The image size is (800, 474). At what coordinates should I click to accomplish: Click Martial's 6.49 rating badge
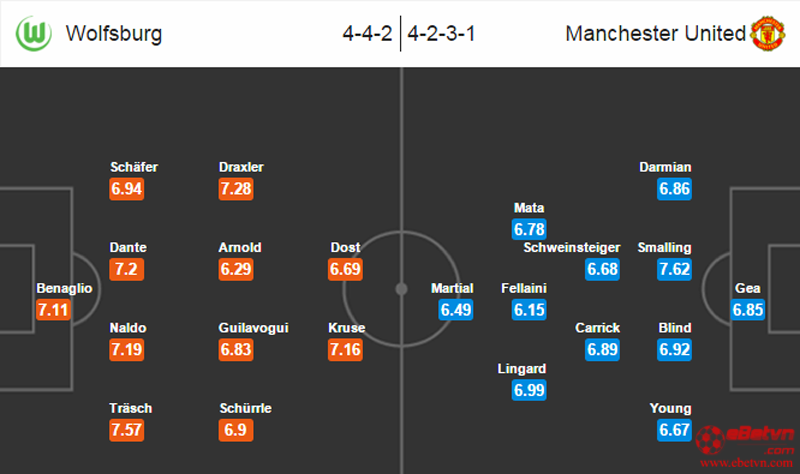[x=456, y=310]
